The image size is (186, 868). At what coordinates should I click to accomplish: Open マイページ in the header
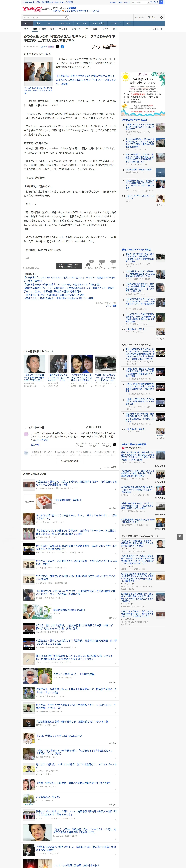tap(139, 18)
